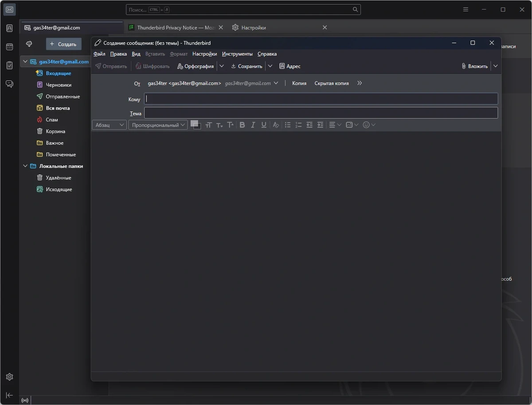The width and height of the screenshot is (532, 405).
Task: Open the Address Book icon in left sidebar
Action: [9, 28]
